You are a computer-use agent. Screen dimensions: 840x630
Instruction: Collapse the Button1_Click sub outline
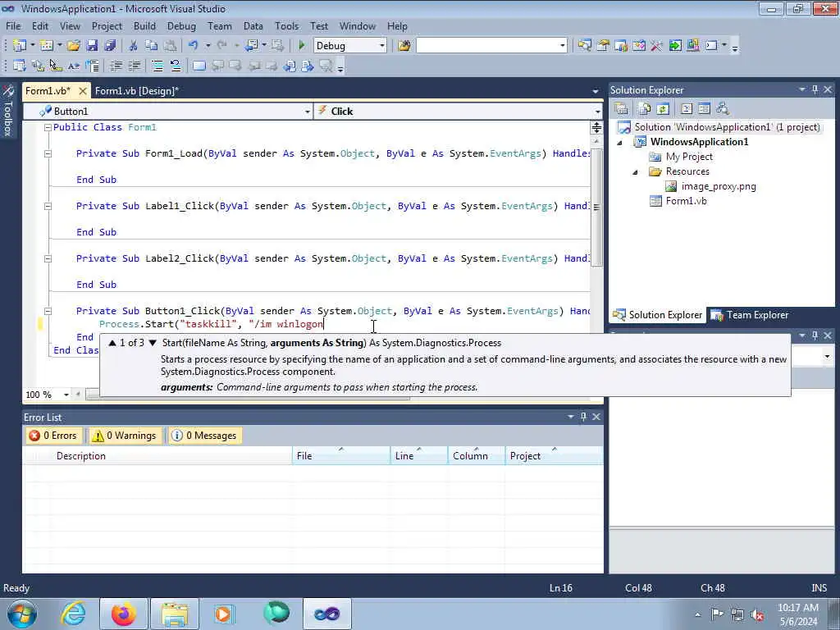(x=48, y=311)
